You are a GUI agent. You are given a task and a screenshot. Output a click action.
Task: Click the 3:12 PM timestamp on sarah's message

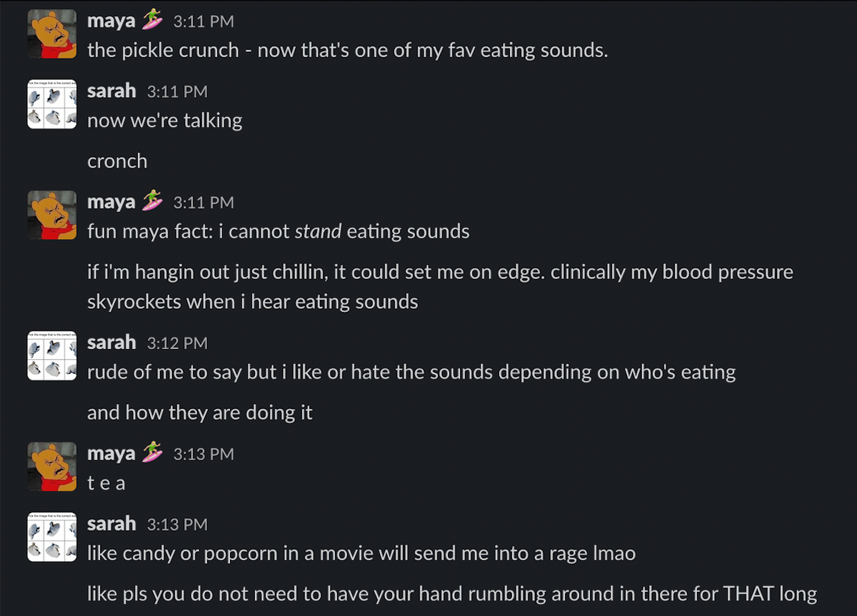click(x=177, y=343)
